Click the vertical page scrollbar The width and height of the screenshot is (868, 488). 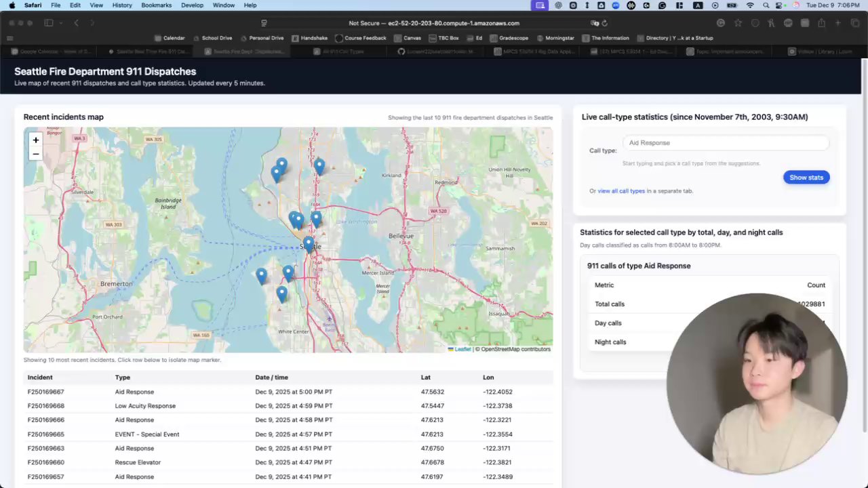(863, 244)
